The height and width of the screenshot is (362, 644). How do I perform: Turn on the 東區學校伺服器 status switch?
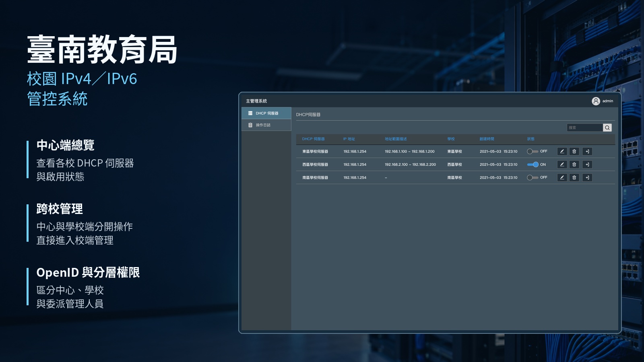point(533,152)
